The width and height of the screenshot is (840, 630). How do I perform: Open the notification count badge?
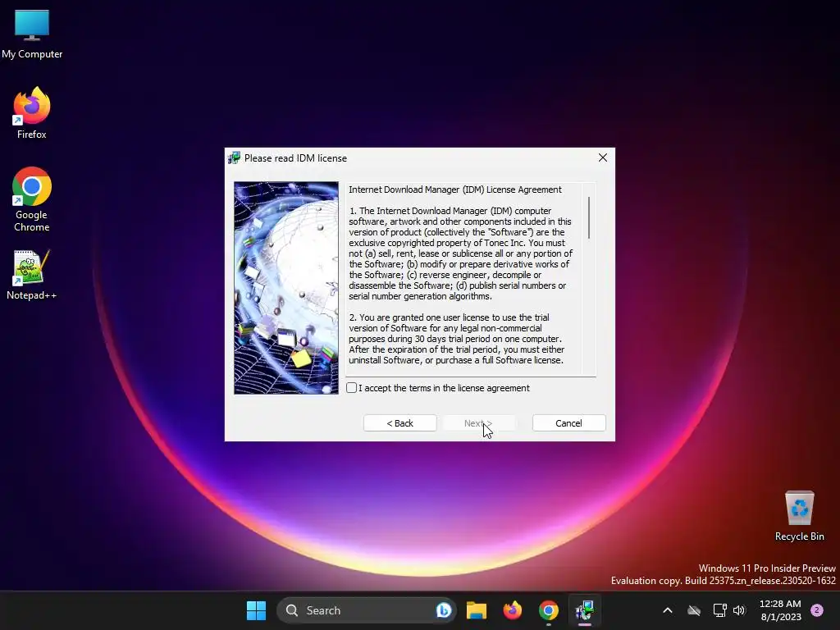(x=817, y=610)
